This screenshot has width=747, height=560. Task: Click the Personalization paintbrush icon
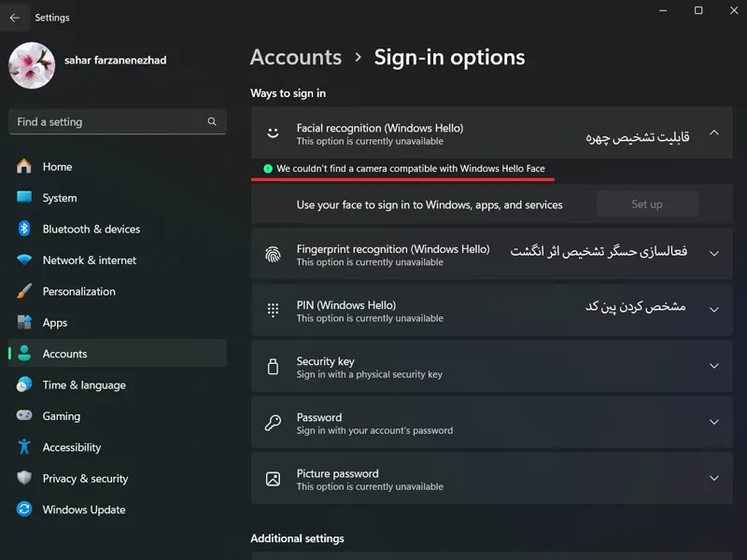tap(24, 291)
